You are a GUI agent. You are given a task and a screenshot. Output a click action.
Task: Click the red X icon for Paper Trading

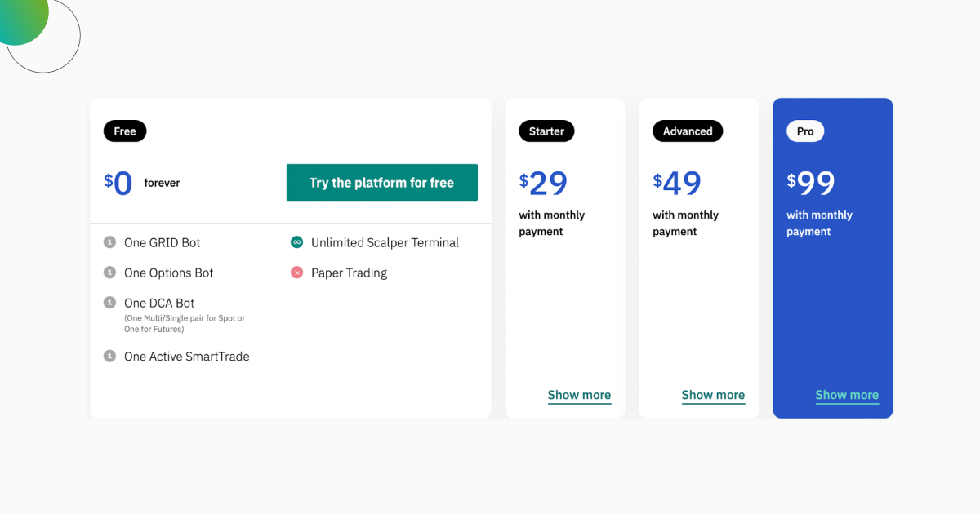tap(296, 273)
